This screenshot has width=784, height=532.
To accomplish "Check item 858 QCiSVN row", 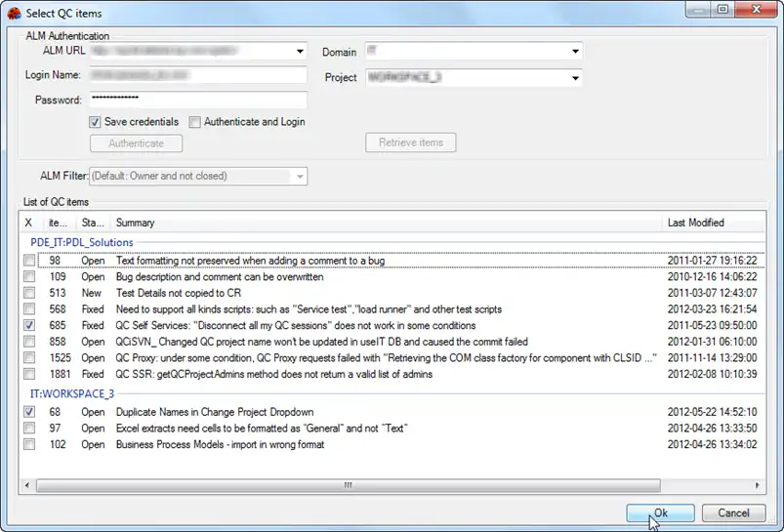I will pyautogui.click(x=29, y=342).
